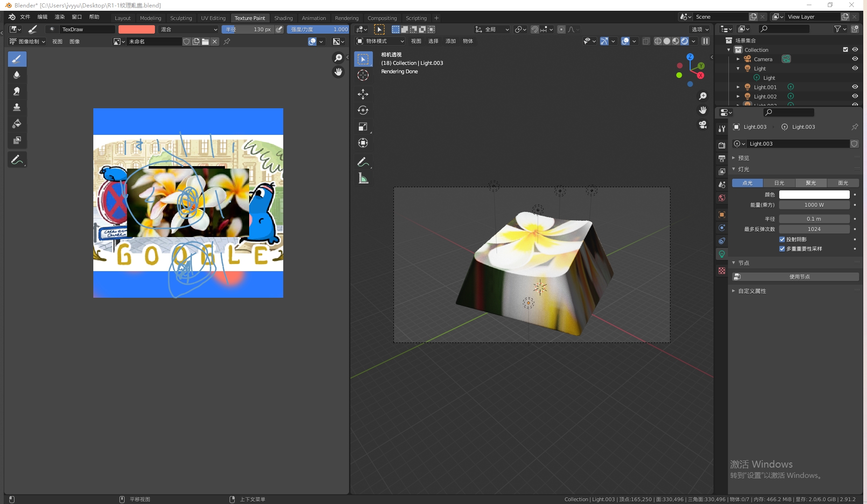Activate the 3D Cursor tool

pyautogui.click(x=363, y=75)
